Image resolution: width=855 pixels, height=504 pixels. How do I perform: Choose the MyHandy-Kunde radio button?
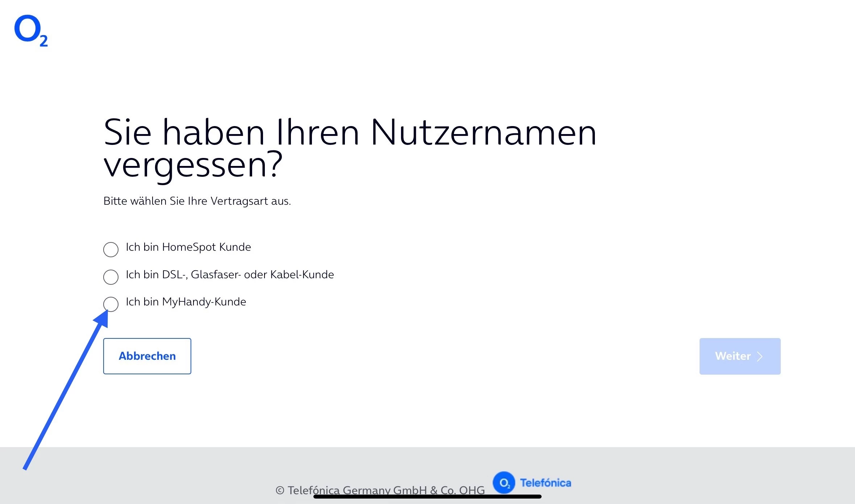111,304
